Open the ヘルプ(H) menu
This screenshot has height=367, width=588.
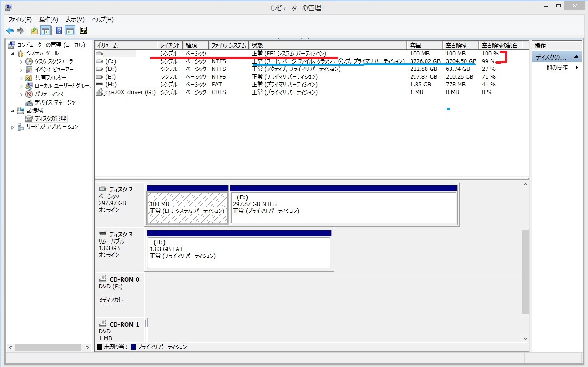point(103,20)
